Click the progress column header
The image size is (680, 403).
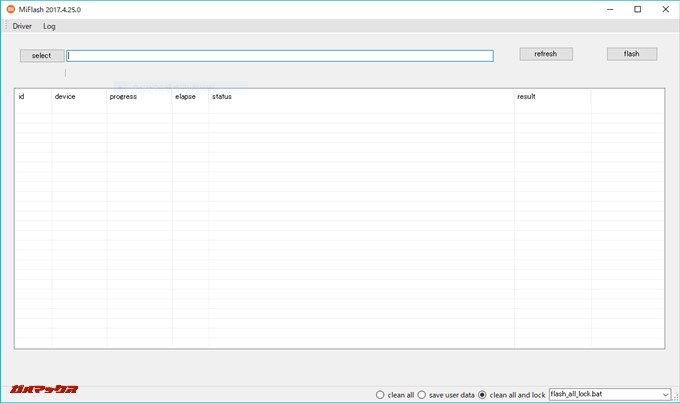[x=139, y=97]
